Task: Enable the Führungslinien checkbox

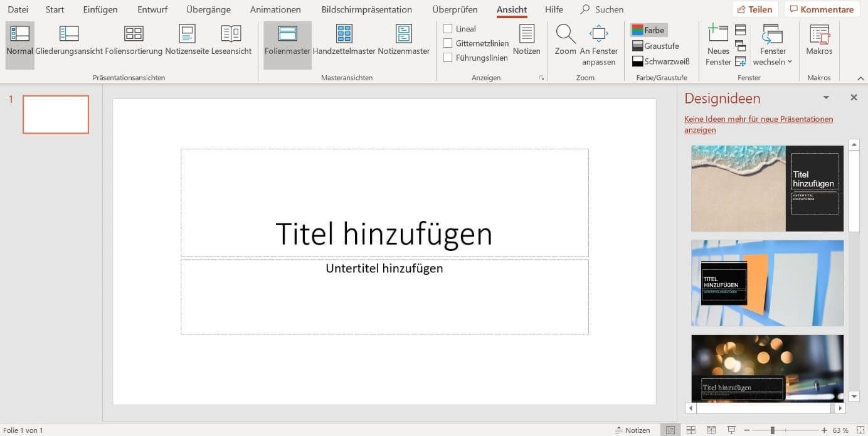Action: [448, 58]
